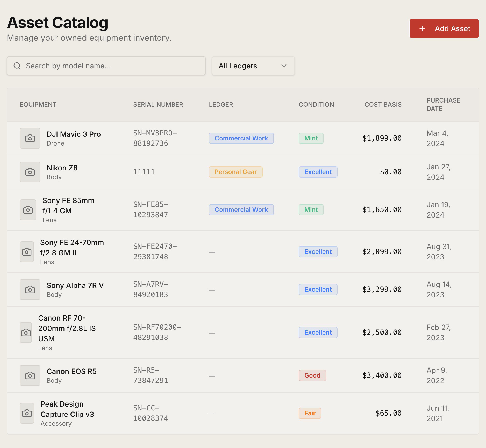486x448 pixels.
Task: Click serial number SN-FE85-10293847
Action: click(x=151, y=210)
